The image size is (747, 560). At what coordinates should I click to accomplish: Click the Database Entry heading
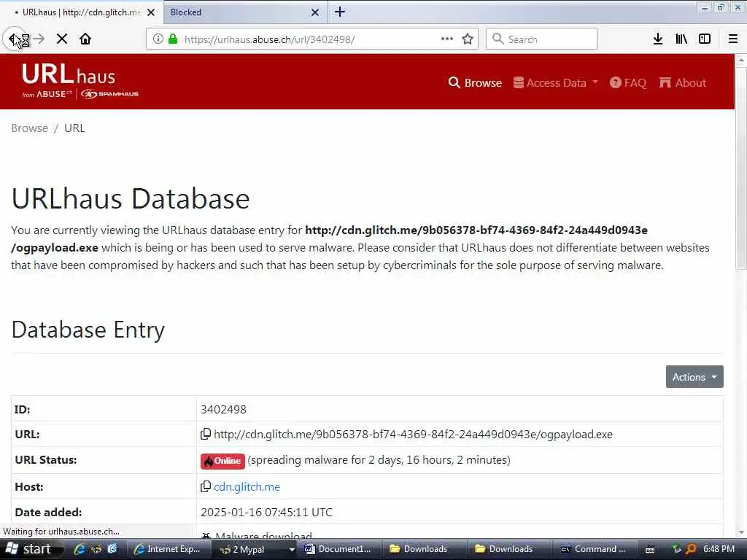click(88, 330)
